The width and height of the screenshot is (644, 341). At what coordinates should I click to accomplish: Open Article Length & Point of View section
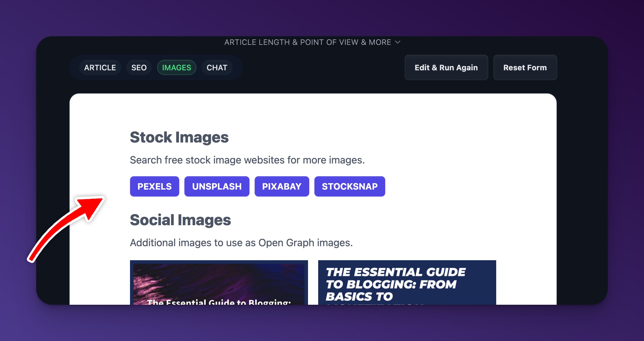coord(307,42)
